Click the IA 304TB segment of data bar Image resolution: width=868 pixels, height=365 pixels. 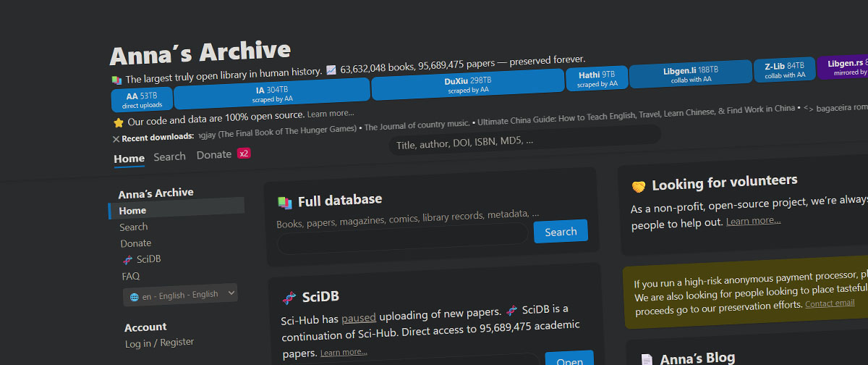272,94
